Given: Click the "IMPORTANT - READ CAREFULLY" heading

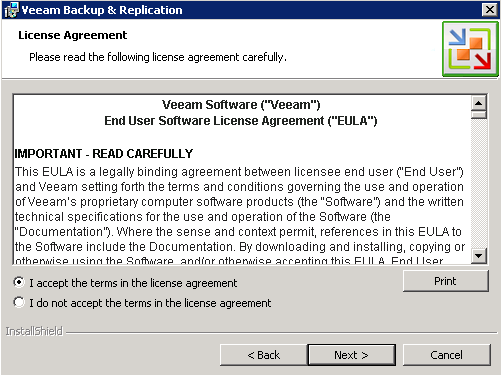Looking at the screenshot, I should pyautogui.click(x=104, y=154).
